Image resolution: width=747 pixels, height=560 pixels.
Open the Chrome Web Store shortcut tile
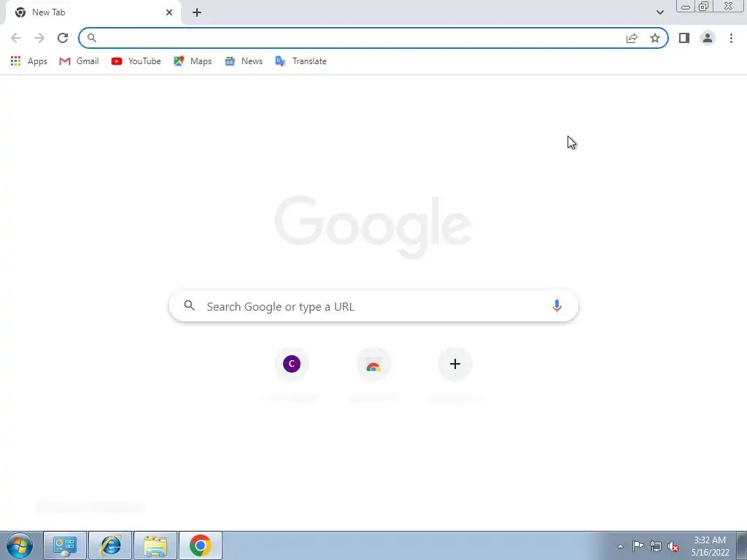373,364
